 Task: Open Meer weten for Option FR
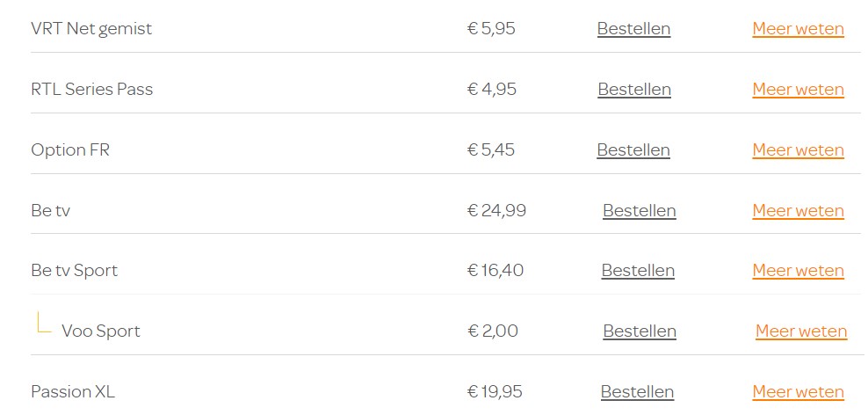click(799, 150)
